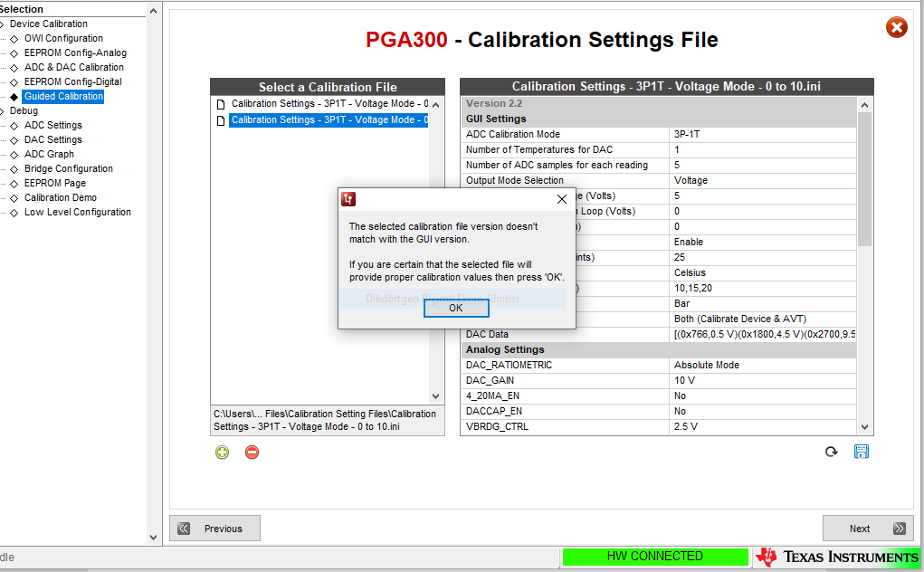The width and height of the screenshot is (924, 572).
Task: Click the selection panel scroll up arrow
Action: (153, 11)
